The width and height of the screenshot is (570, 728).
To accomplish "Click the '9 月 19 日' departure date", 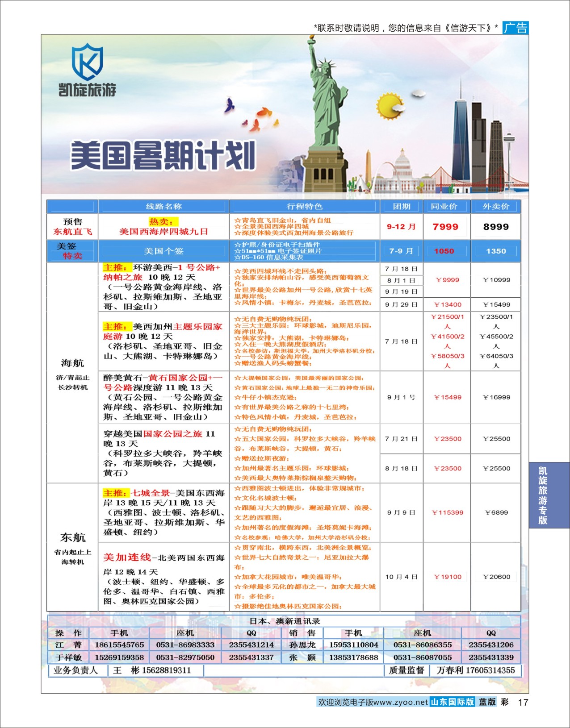I will (401, 291).
